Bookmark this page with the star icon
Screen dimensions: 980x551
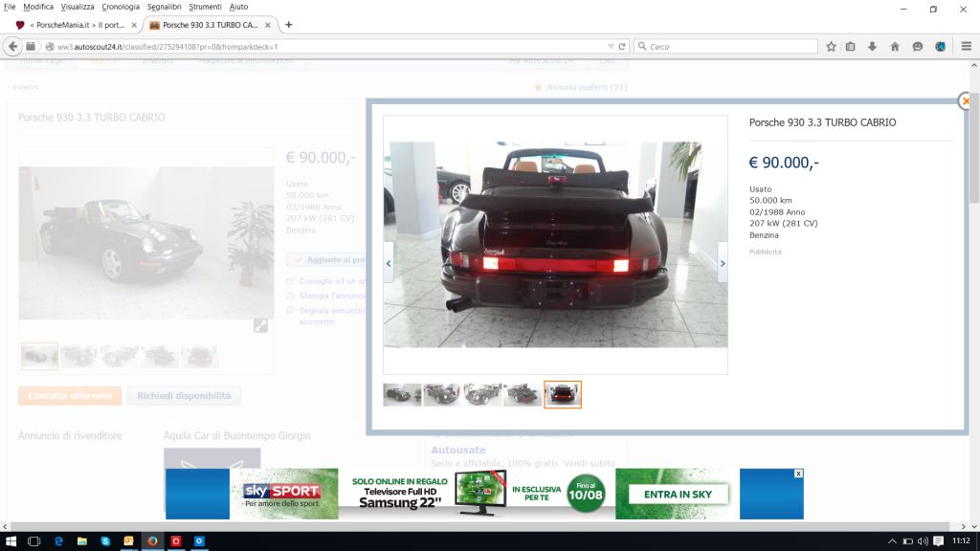[831, 46]
